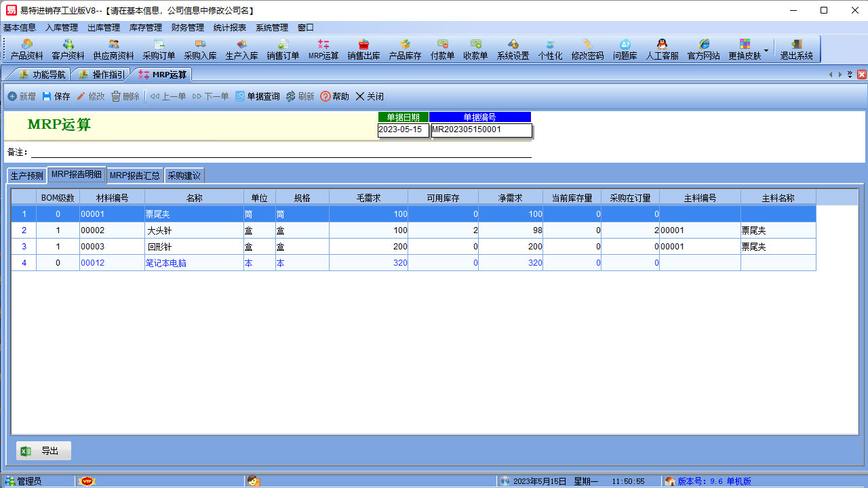Image resolution: width=868 pixels, height=488 pixels.
Task: Switch to the MRP报告汇总 tab
Action: point(135,176)
